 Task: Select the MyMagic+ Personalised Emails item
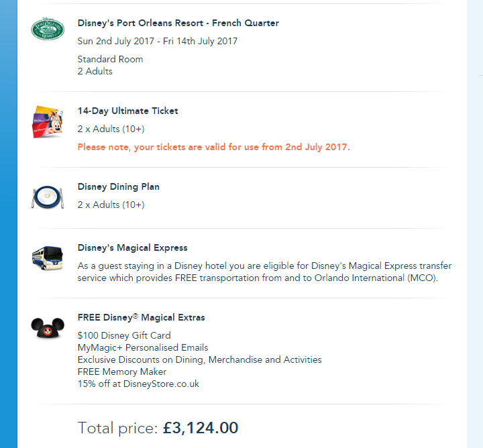pos(143,347)
